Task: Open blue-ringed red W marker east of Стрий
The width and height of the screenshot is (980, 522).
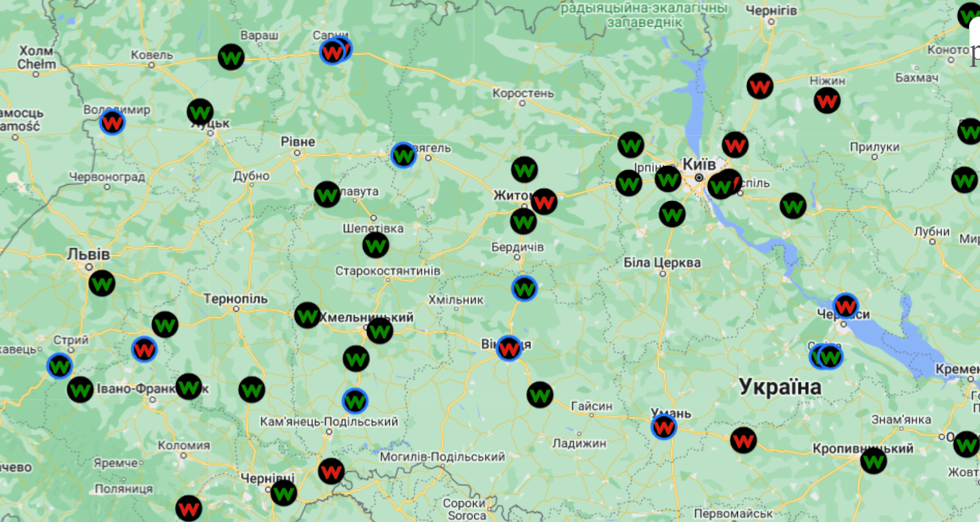Action: point(144,349)
